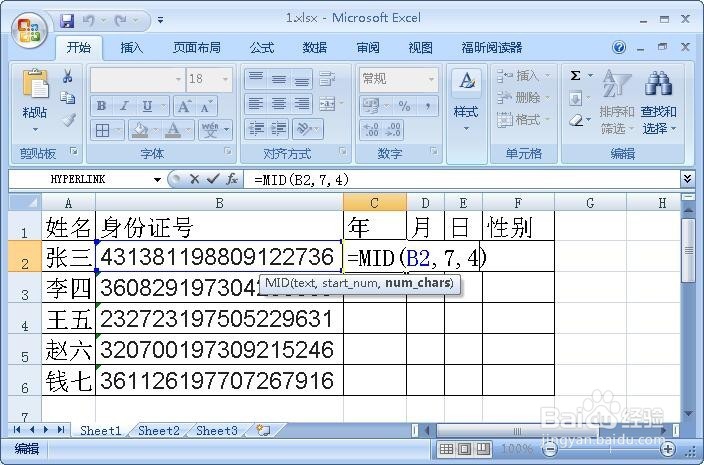Undo the last action
Viewport: 704px width, 465px height.
click(88, 21)
